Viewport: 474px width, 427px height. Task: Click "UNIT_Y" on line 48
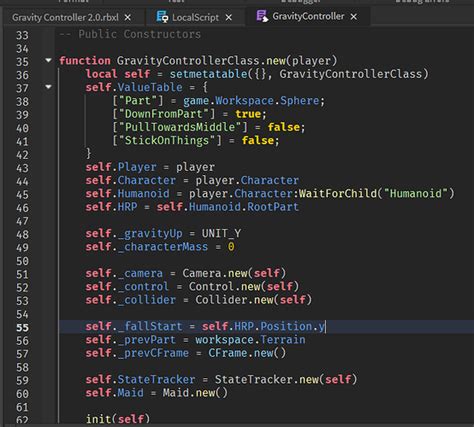[221, 234]
